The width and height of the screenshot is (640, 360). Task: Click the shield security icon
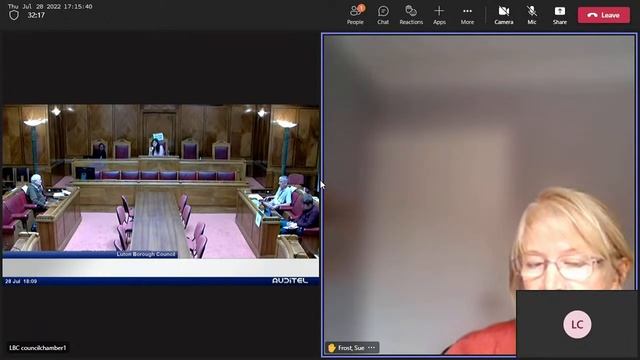14,16
